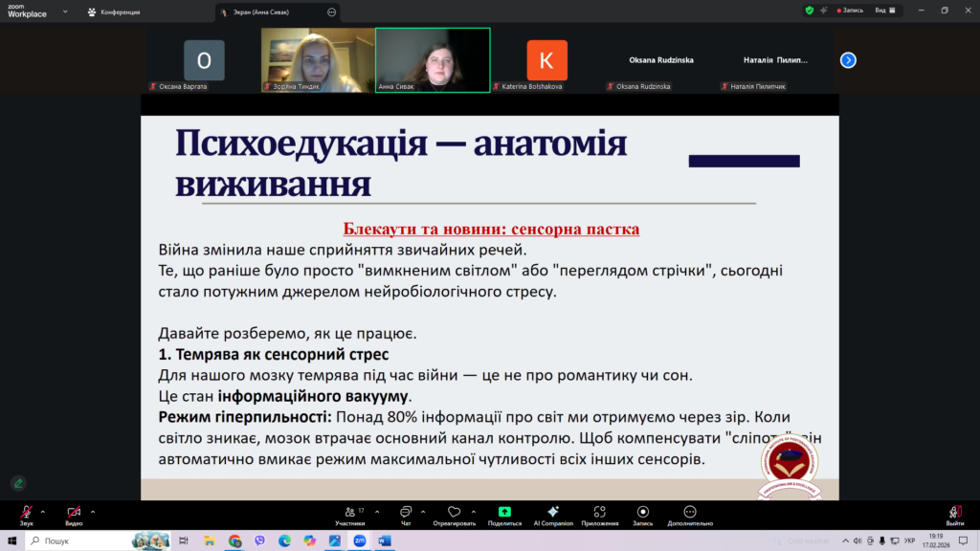Click the green Поделиться share screen icon
Image resolution: width=980 pixels, height=551 pixels.
pyautogui.click(x=504, y=513)
